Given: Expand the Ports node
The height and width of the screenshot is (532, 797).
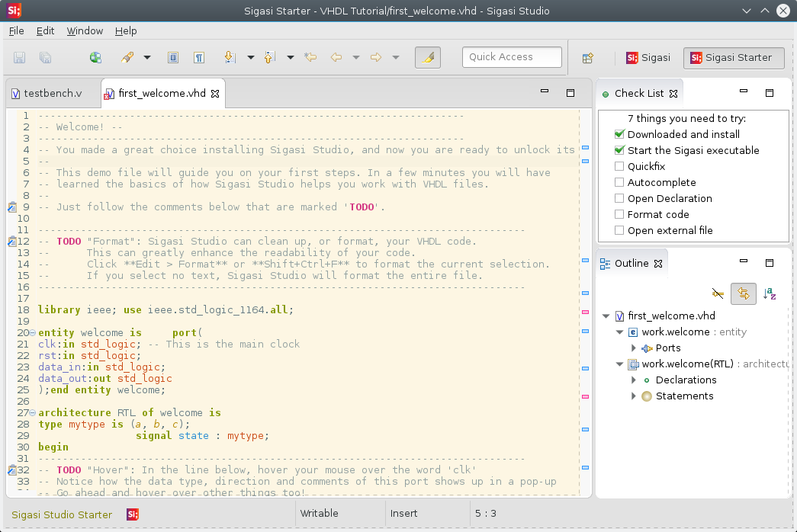Looking at the screenshot, I should coord(633,348).
